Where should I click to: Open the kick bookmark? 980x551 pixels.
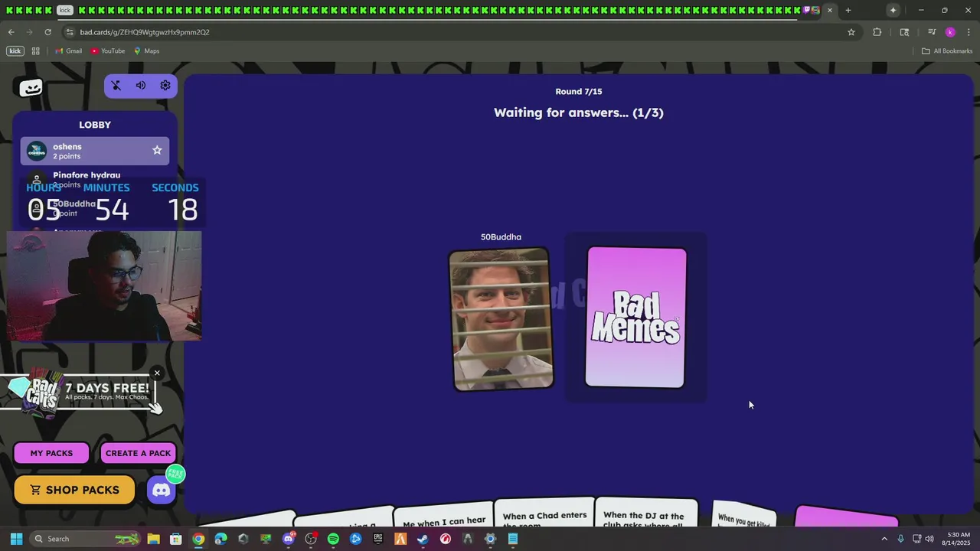click(x=15, y=51)
